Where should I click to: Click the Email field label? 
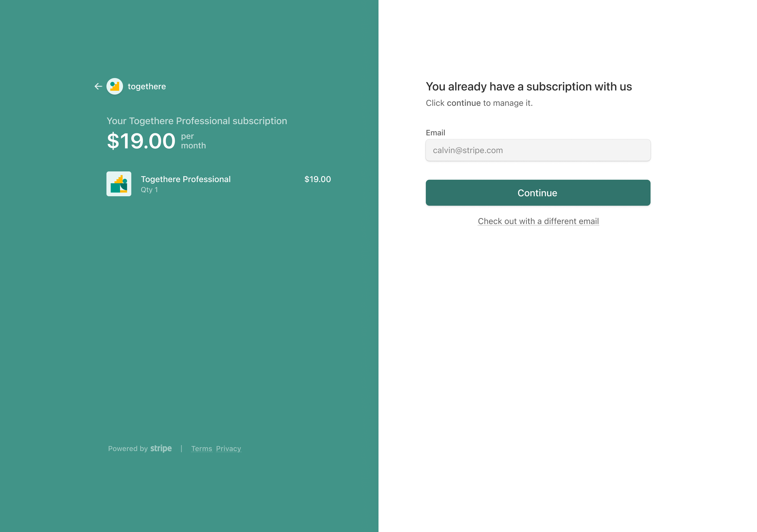click(435, 133)
